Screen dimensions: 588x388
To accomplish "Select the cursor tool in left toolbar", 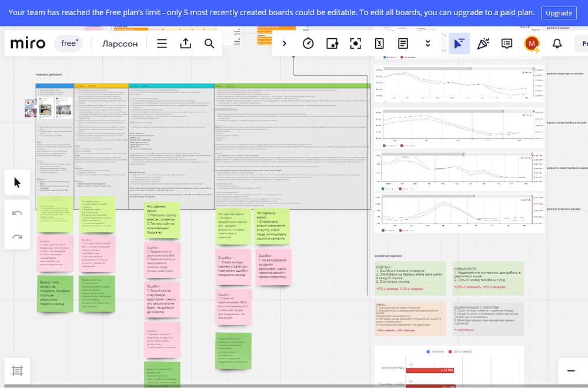I will pyautogui.click(x=17, y=183).
